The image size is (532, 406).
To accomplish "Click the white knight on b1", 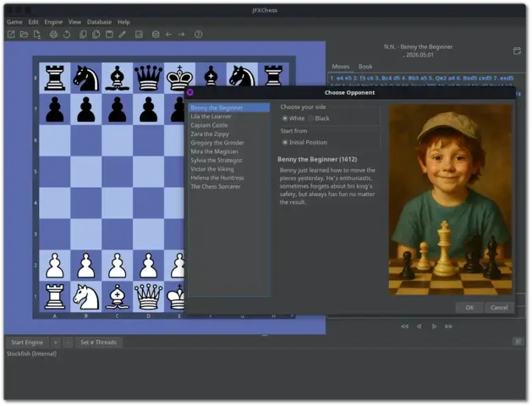I will (x=85, y=296).
